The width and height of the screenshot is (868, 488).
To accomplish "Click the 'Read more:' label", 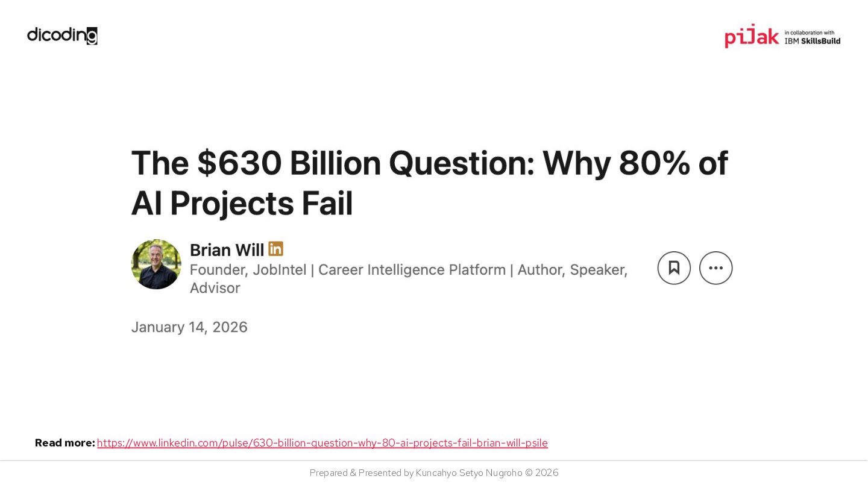I will tap(64, 443).
